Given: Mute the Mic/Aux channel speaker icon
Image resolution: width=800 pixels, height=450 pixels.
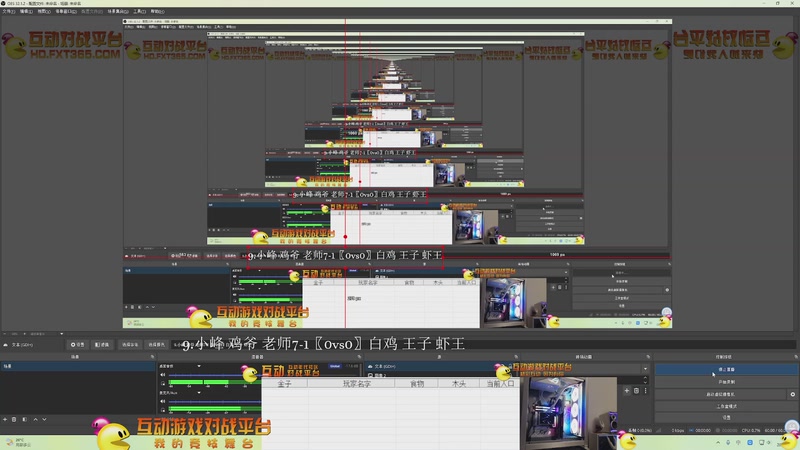Looking at the screenshot, I should pyautogui.click(x=163, y=401).
